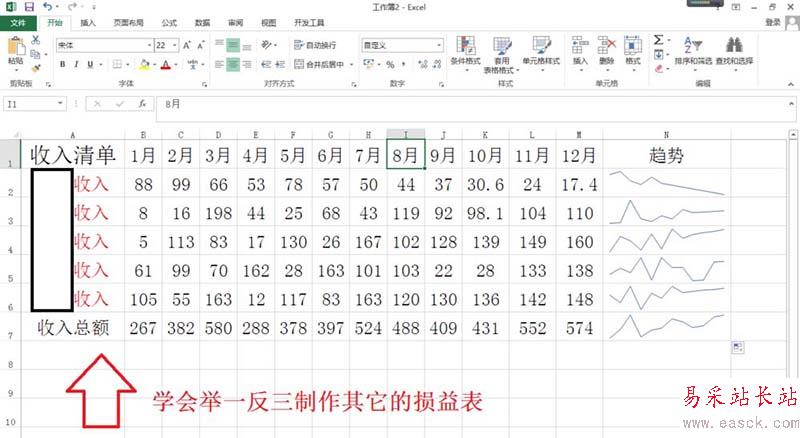Click the cell borders icon
This screenshot has height=438, width=800.
pos(117,64)
